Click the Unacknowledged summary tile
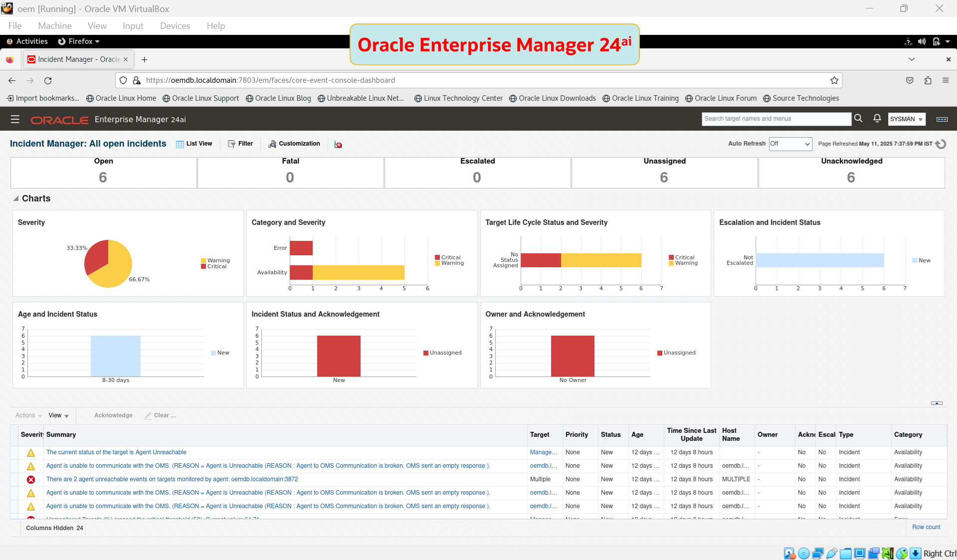This screenshot has height=560, width=957. coord(852,173)
